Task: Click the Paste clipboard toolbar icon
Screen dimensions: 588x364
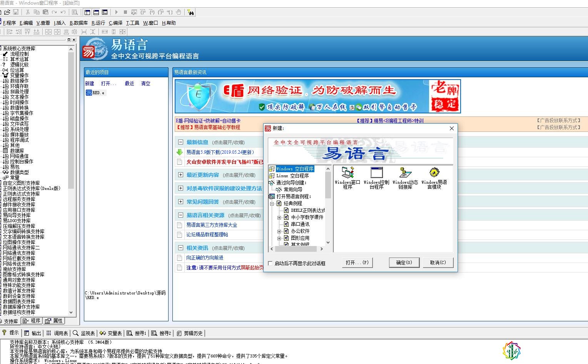Action: [x=45, y=12]
